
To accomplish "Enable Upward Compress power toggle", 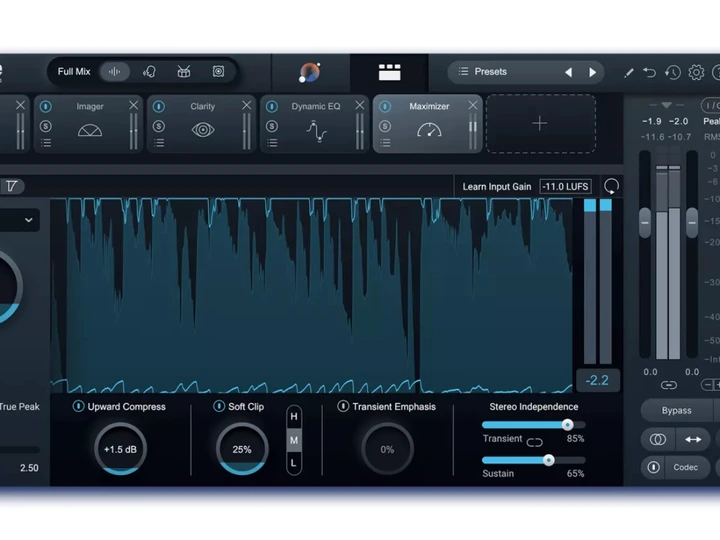I will [79, 406].
